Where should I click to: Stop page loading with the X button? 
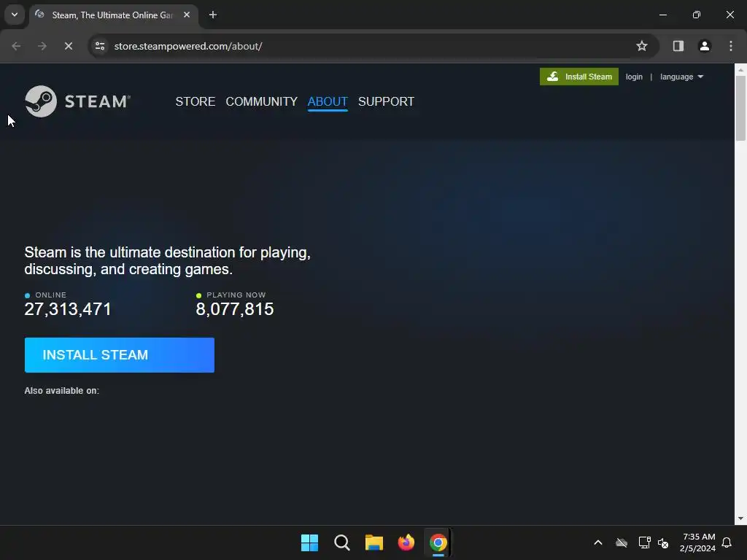pyautogui.click(x=68, y=46)
